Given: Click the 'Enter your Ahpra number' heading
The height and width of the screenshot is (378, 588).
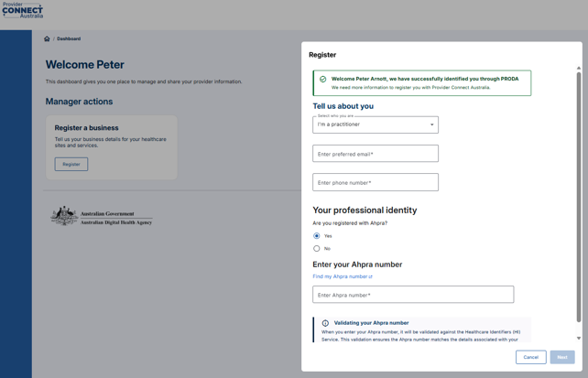Looking at the screenshot, I should pyautogui.click(x=357, y=265).
